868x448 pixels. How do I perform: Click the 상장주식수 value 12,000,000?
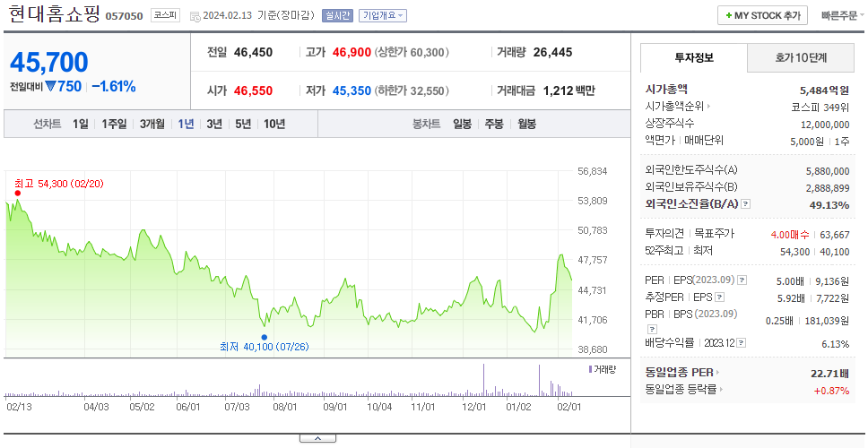(x=825, y=125)
